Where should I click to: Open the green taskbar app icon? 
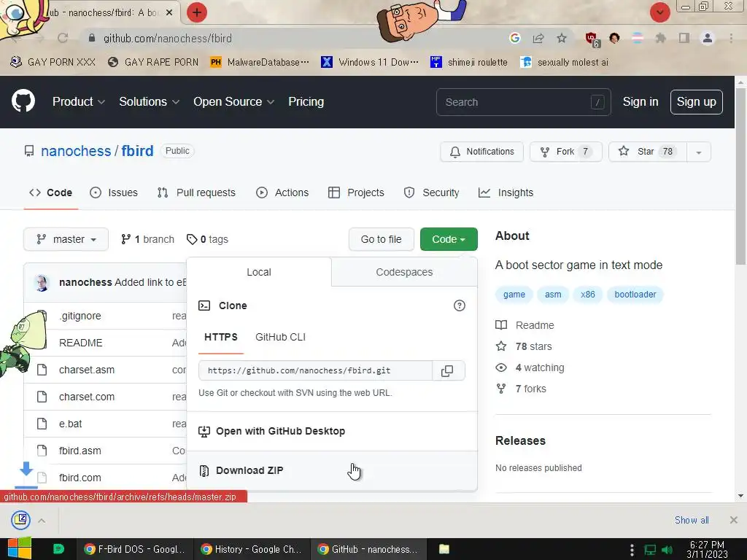pos(58,549)
